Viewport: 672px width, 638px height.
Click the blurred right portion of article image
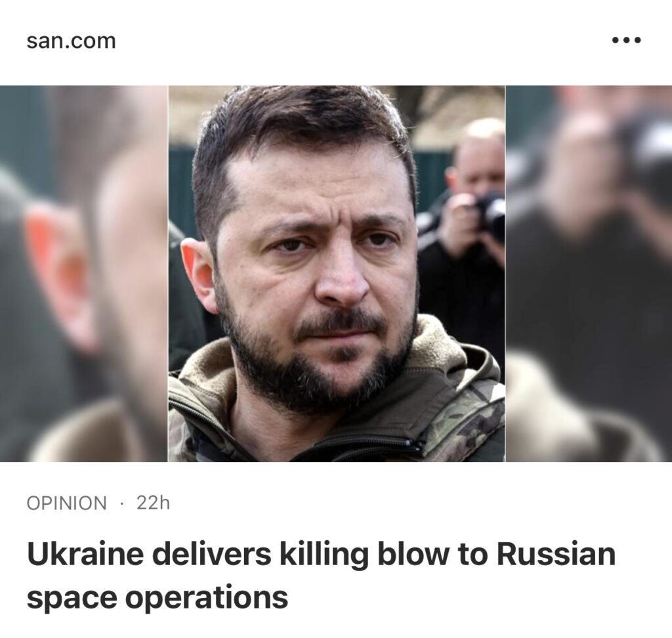click(x=589, y=274)
